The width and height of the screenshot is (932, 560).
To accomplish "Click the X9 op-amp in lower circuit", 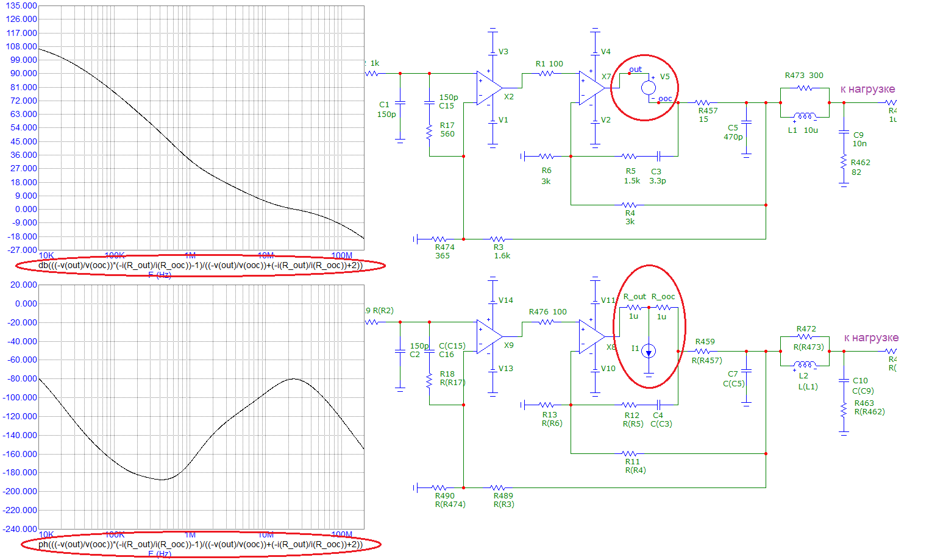I will 488,336.
